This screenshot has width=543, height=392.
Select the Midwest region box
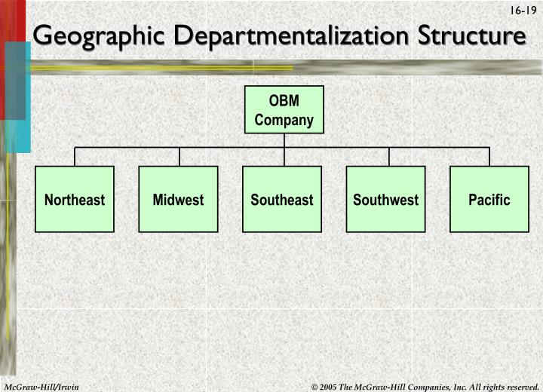coord(178,199)
